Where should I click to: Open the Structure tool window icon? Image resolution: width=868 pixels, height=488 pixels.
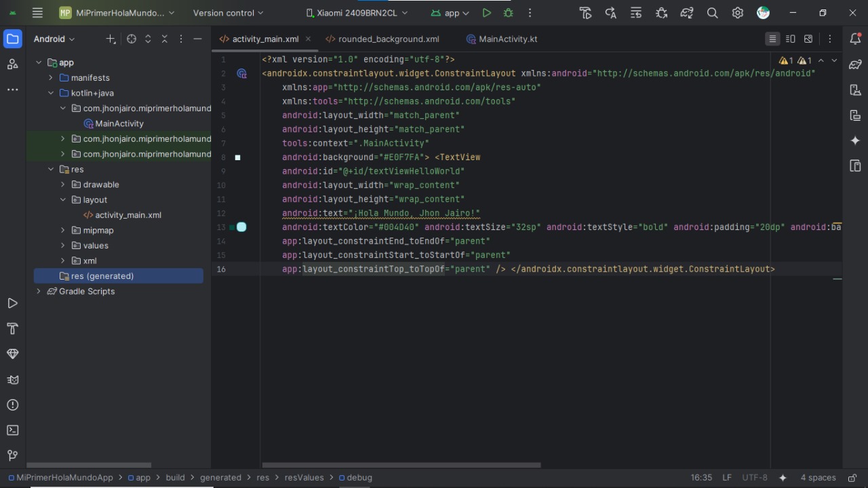12,64
